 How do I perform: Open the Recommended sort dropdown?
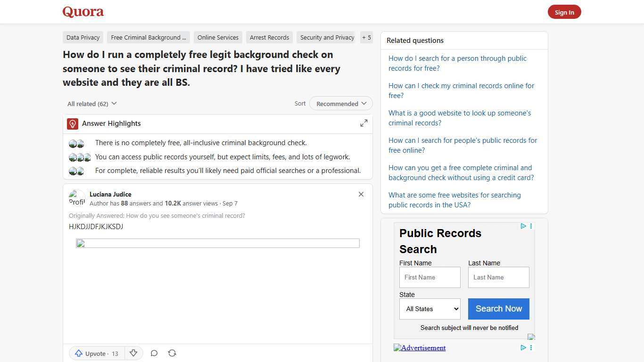pyautogui.click(x=340, y=103)
